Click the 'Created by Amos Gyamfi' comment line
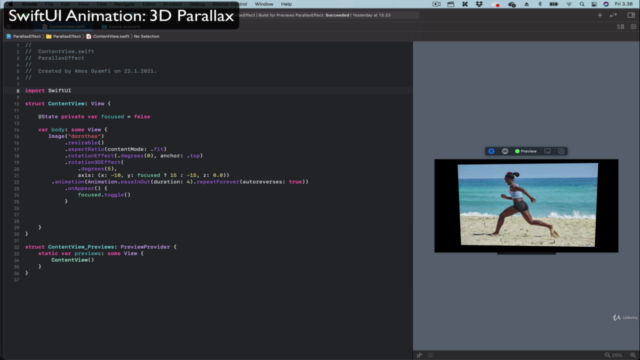The image size is (640, 360). tap(91, 71)
